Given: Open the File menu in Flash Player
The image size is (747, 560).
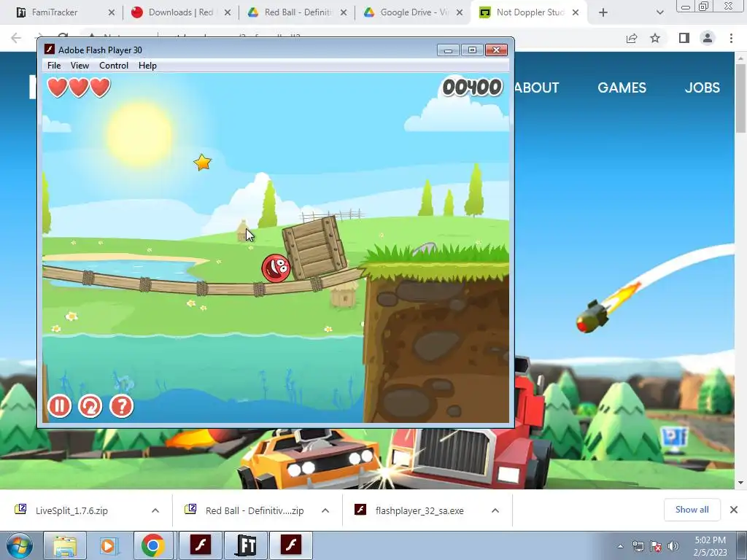Looking at the screenshot, I should pos(54,66).
